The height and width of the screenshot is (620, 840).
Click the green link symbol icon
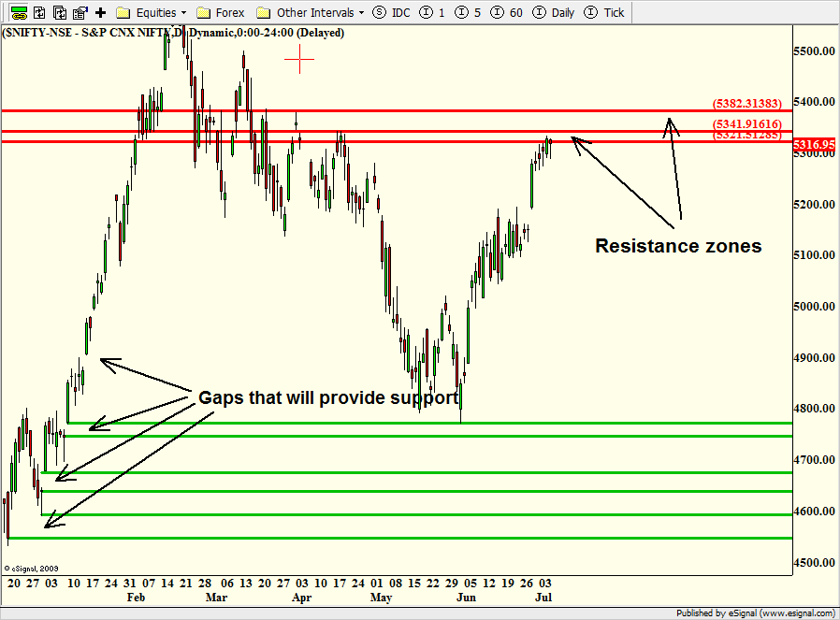18,13
